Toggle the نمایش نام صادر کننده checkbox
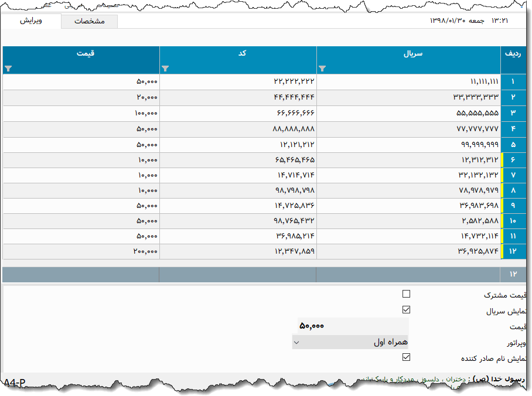Viewport: 532px width, 396px height. [407, 357]
